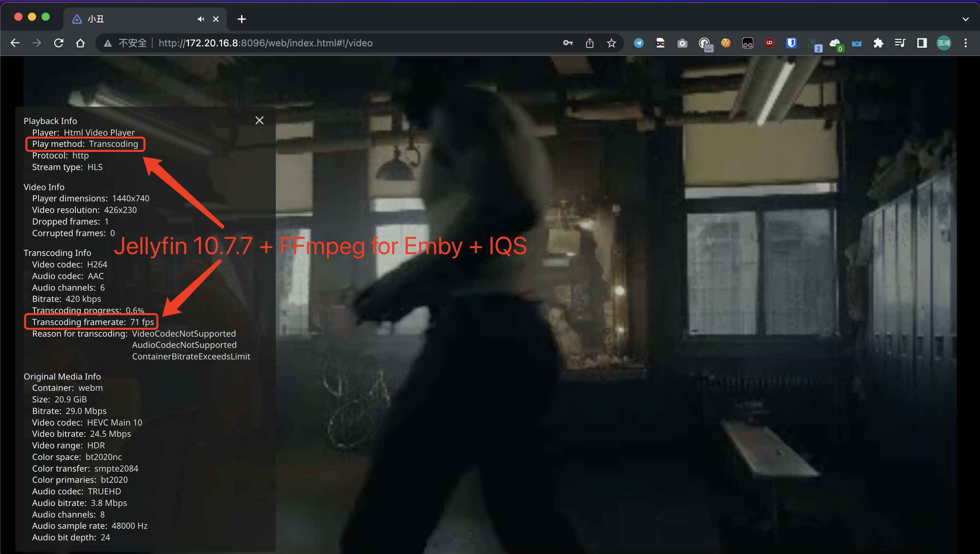Take a screenshot with the camera extension
Image resolution: width=980 pixels, height=554 pixels.
pos(682,43)
